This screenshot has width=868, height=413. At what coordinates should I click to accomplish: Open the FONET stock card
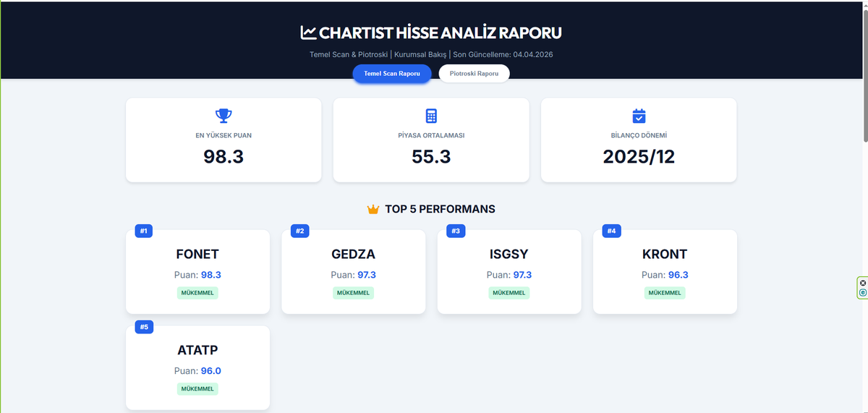[x=197, y=272]
